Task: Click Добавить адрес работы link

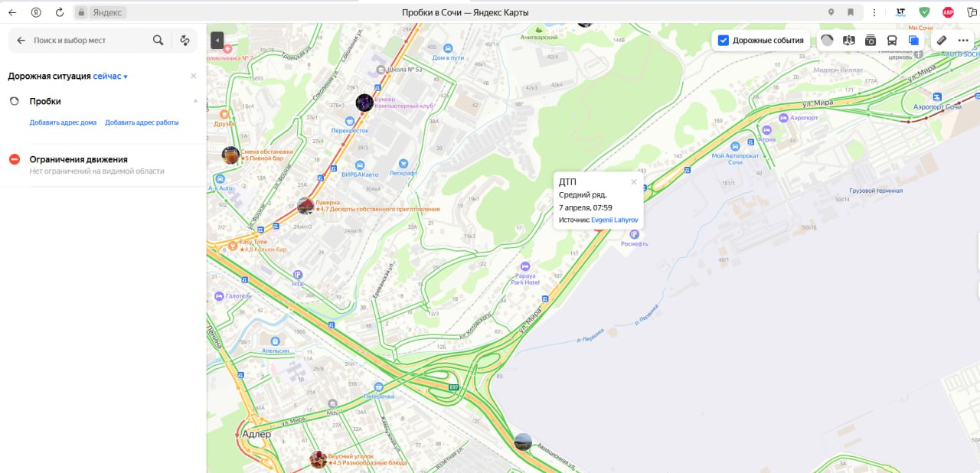Action: [x=142, y=122]
